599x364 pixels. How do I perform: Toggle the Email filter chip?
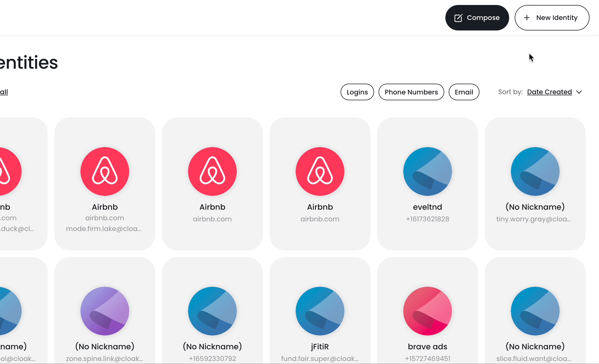tap(464, 92)
